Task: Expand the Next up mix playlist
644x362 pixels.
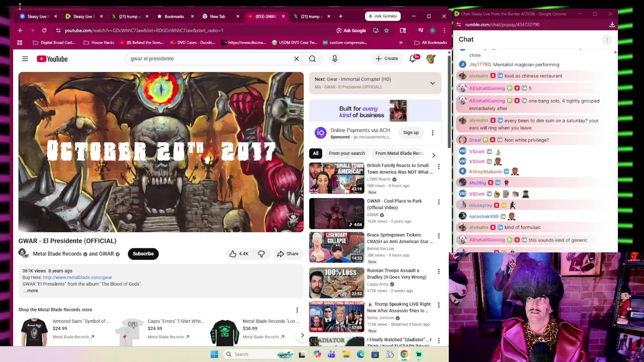Action: point(432,83)
